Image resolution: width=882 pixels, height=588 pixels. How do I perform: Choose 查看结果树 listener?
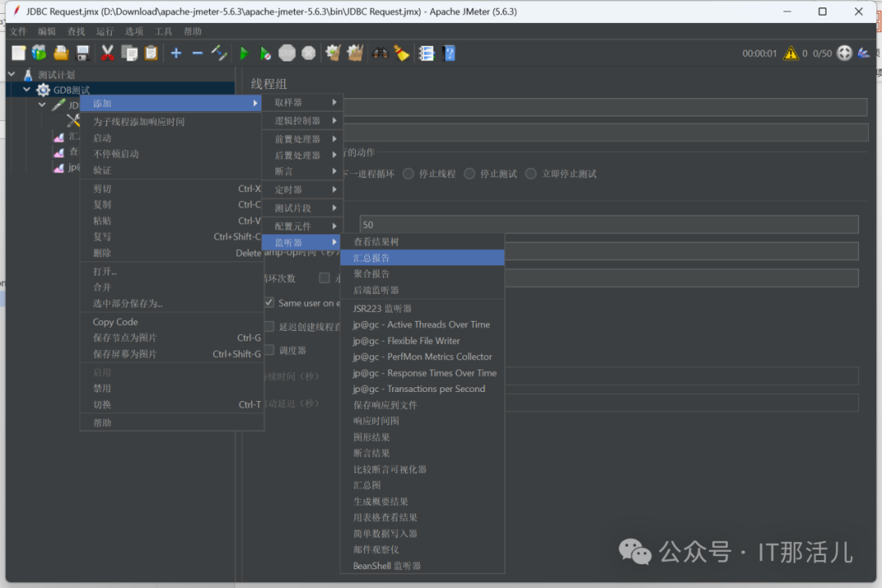[x=422, y=242]
